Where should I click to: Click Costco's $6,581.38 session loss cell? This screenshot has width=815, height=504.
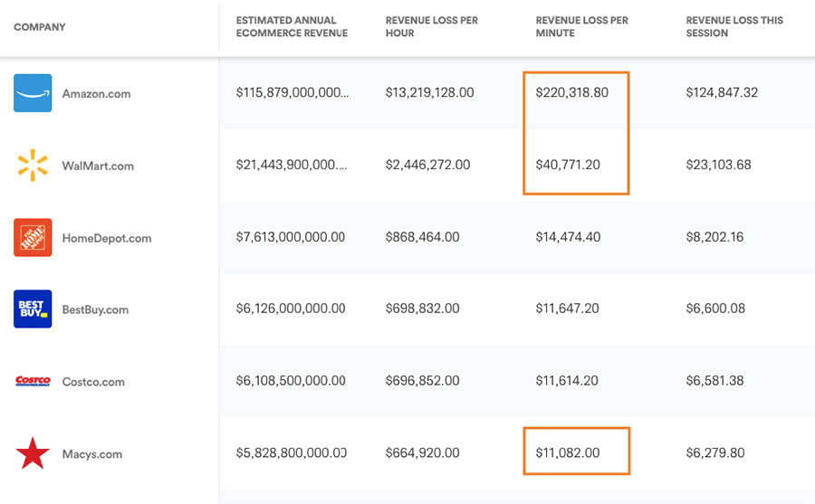(715, 381)
